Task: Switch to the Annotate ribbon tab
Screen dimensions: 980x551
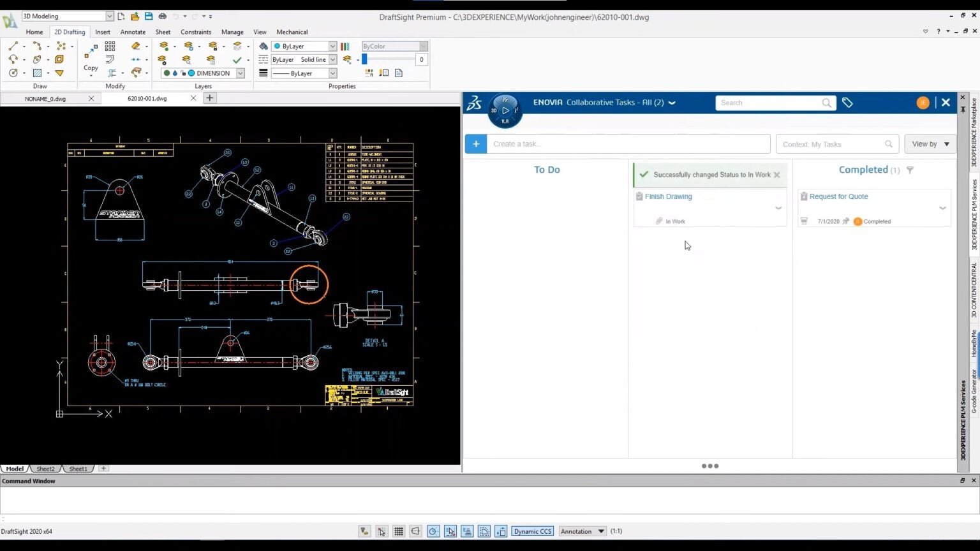Action: pos(133,32)
